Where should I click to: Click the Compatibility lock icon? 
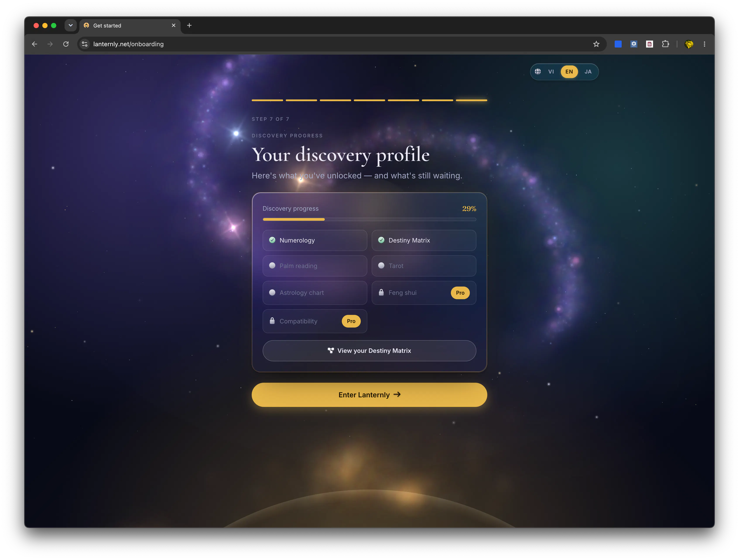tap(272, 321)
